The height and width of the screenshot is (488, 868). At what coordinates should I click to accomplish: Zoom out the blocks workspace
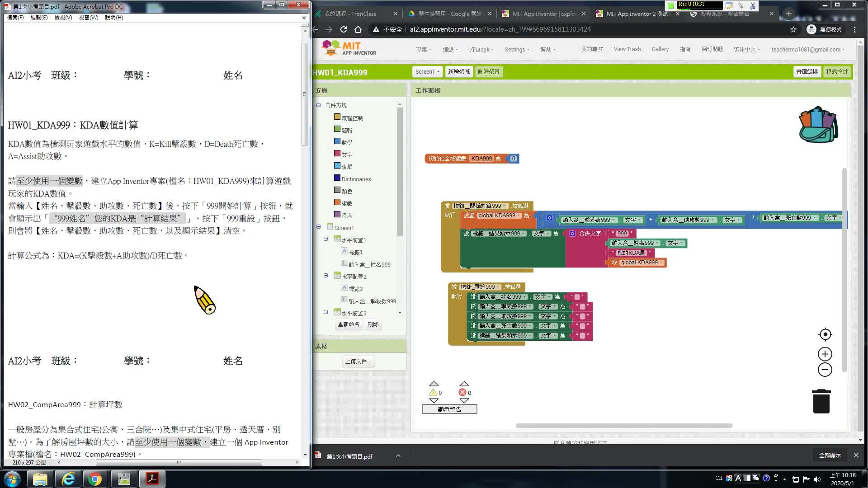click(x=825, y=370)
